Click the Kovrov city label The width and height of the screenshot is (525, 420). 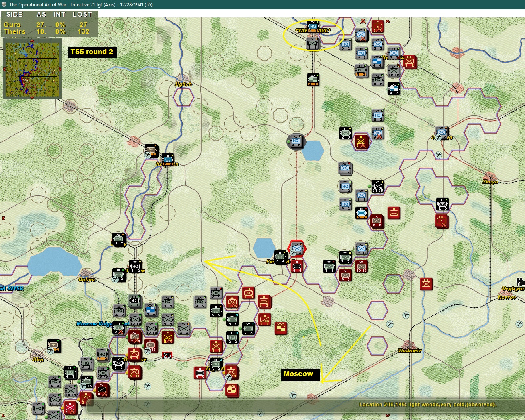click(x=507, y=297)
